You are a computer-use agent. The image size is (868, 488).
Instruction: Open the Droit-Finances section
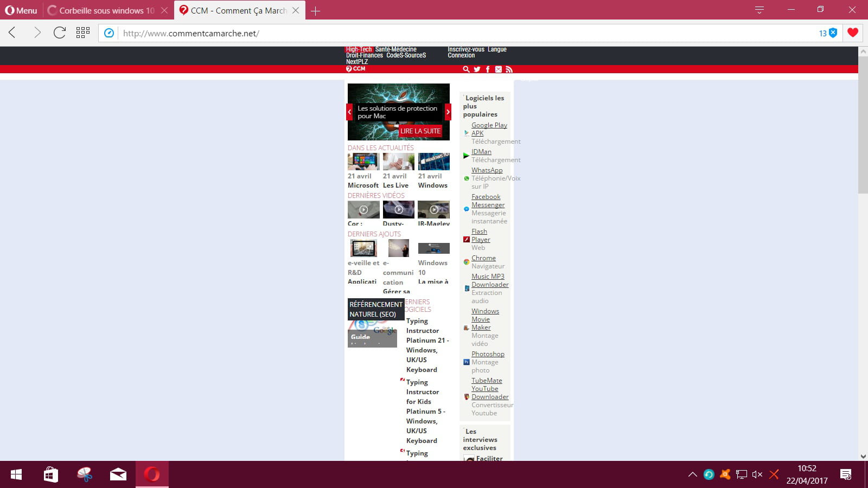pos(365,55)
